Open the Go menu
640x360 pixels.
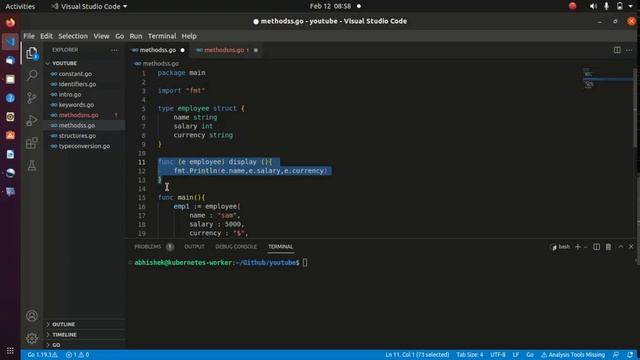[x=119, y=36]
